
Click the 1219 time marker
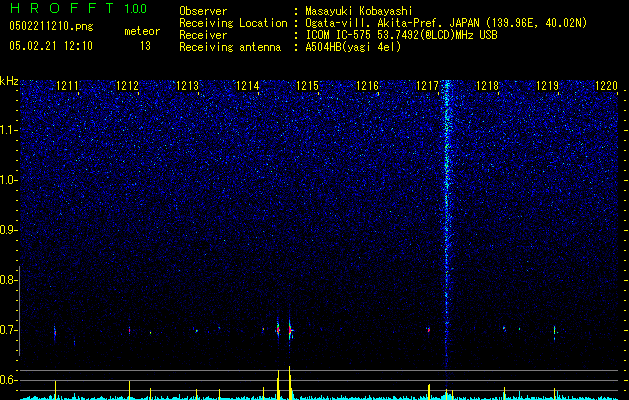pyautogui.click(x=548, y=86)
